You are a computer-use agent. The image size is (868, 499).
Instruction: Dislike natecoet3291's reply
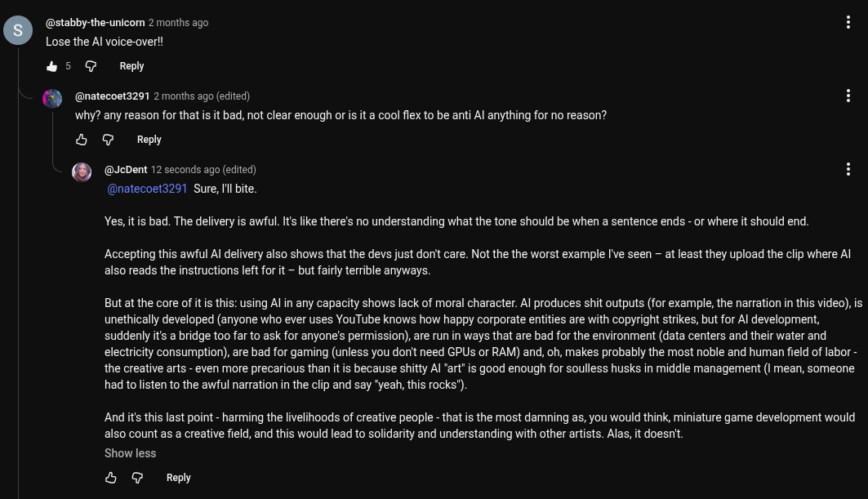109,140
